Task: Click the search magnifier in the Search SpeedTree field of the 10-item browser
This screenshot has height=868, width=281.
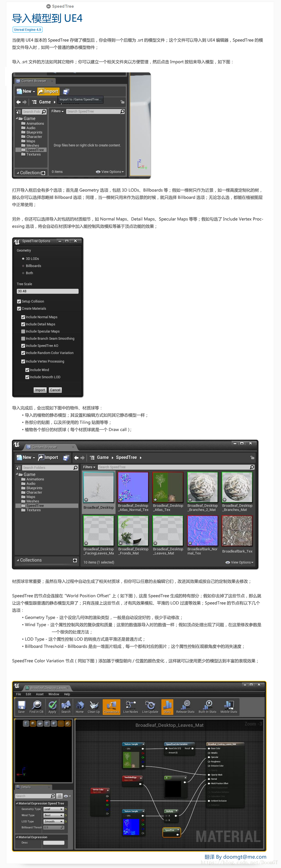Action: tap(252, 467)
